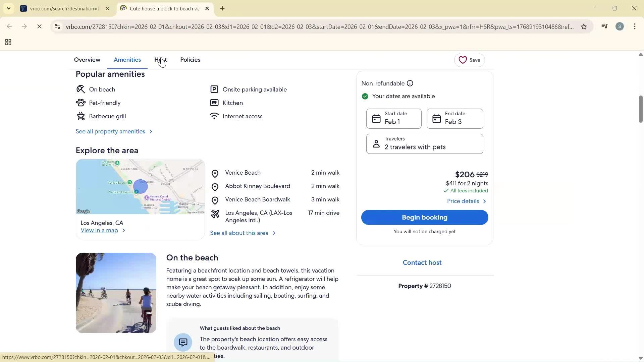Click the location pin icon for Venice Beach
The image size is (644, 362).
[x=215, y=174]
